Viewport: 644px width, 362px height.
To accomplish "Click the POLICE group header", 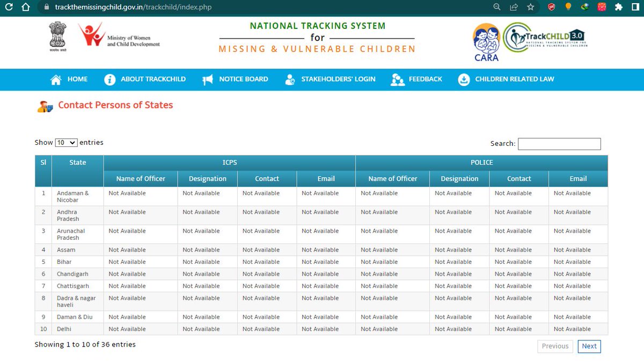I will [x=482, y=163].
